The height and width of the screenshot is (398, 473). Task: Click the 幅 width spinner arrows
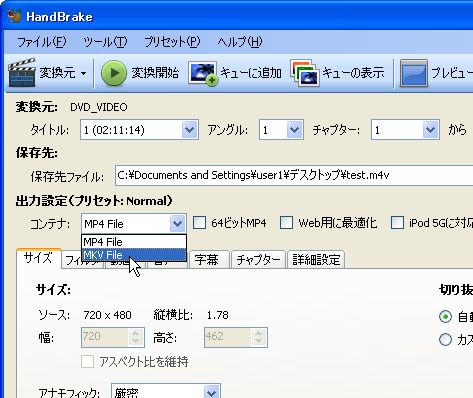136,337
